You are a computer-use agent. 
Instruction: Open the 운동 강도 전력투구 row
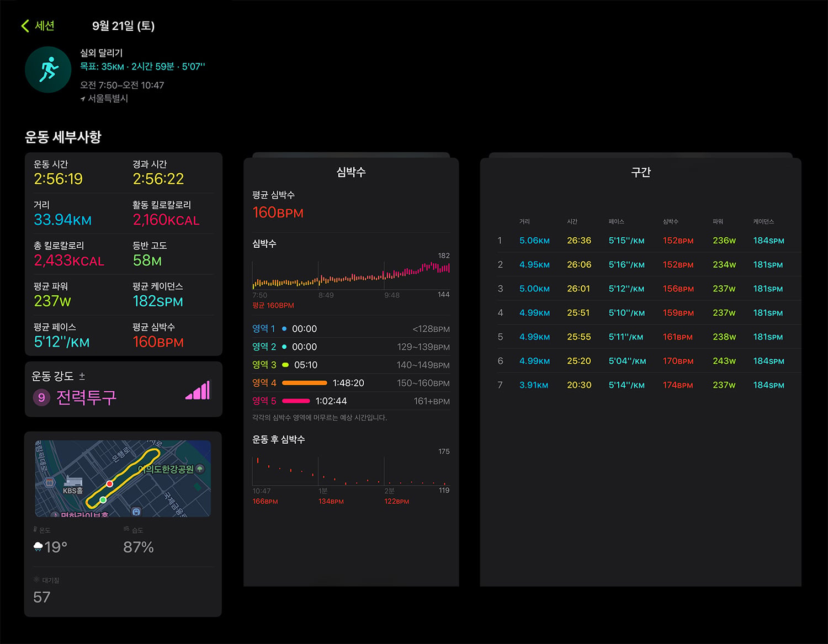pos(124,389)
